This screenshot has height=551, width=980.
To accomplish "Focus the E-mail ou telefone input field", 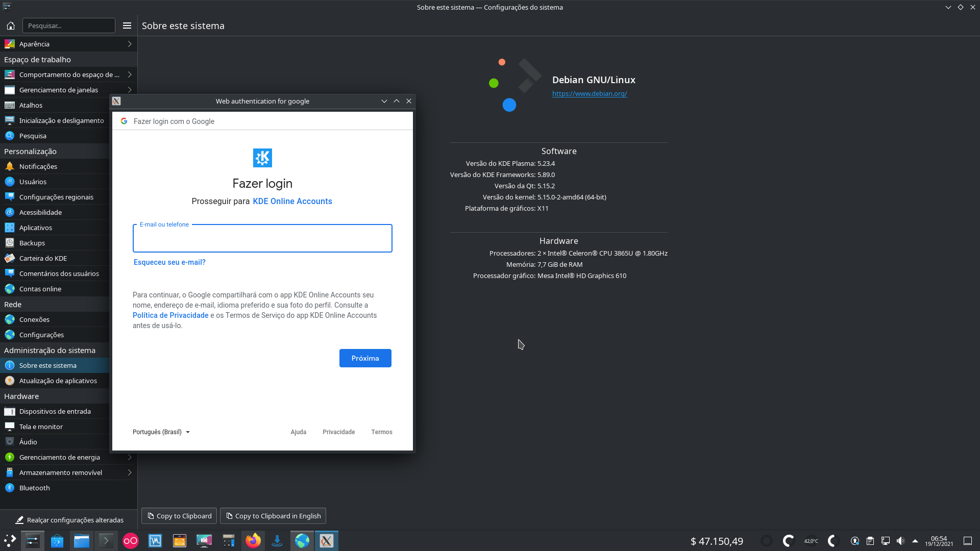I will (262, 239).
